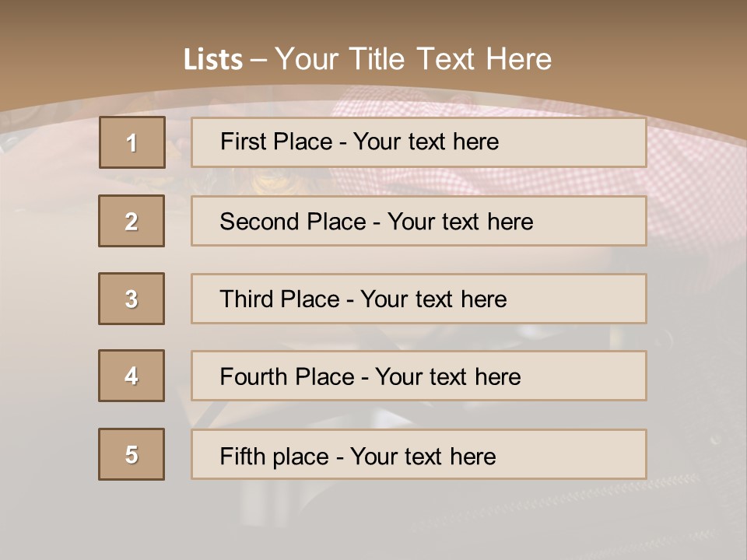Select the First Place text bar
Viewport: 747px width, 560px height.
tap(419, 142)
